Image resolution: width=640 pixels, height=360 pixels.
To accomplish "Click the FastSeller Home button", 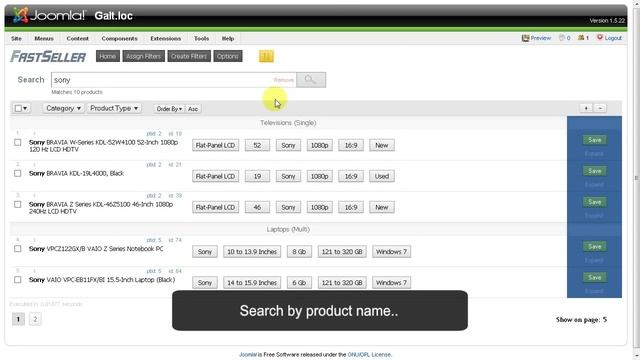I will (108, 56).
